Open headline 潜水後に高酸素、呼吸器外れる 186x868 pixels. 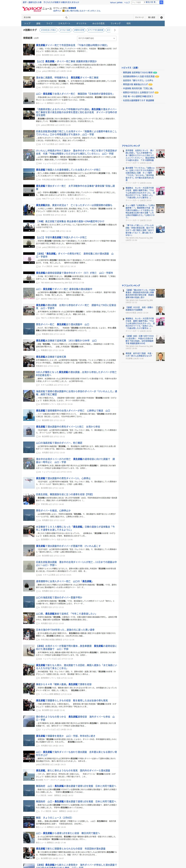(x=67, y=78)
